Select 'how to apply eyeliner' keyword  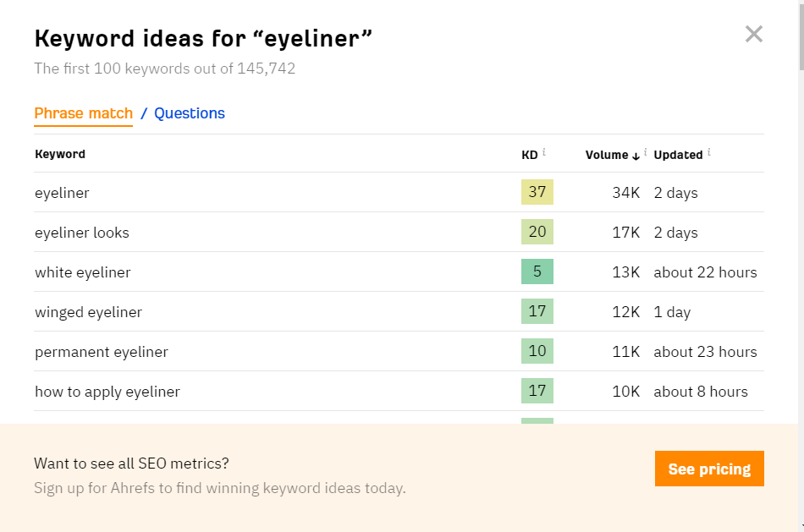click(x=107, y=392)
